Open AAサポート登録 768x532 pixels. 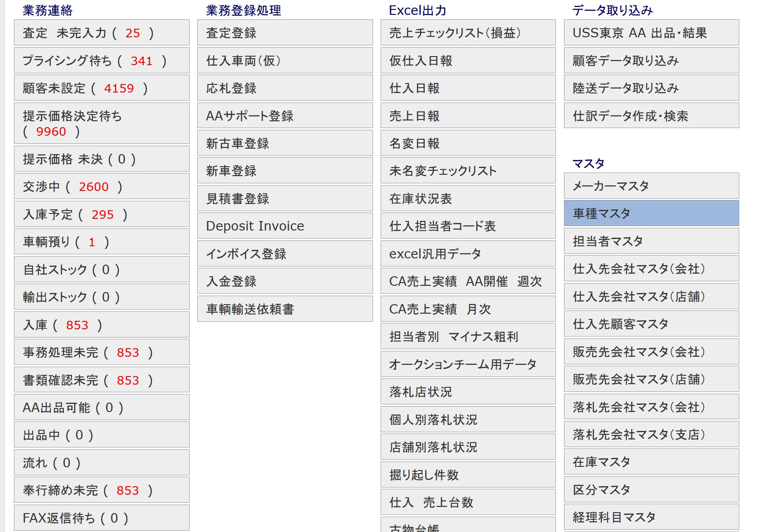284,115
